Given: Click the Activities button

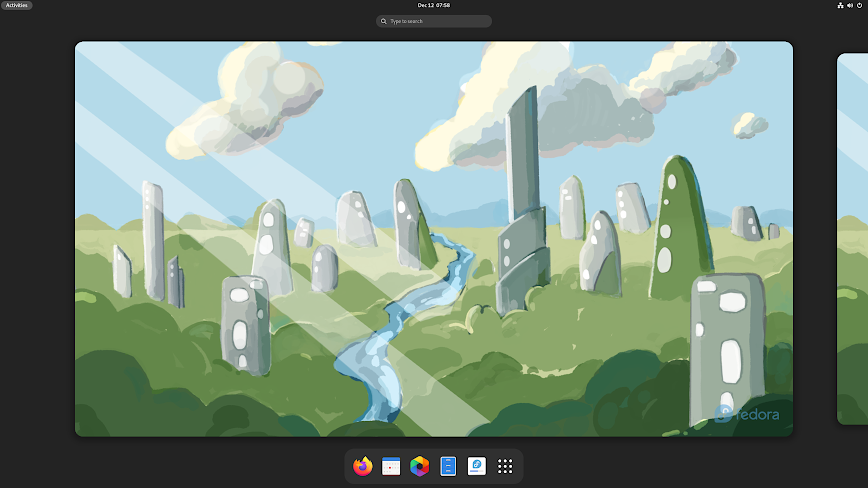Looking at the screenshot, I should [x=17, y=5].
